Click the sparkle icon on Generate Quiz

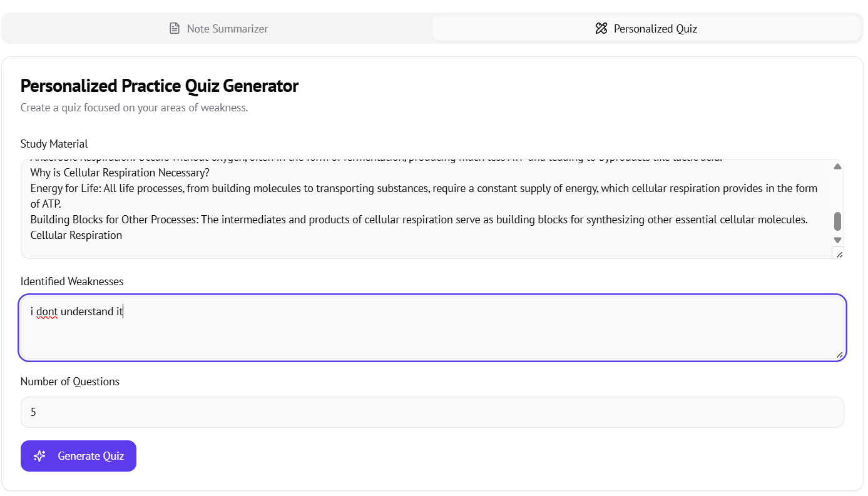click(x=39, y=456)
